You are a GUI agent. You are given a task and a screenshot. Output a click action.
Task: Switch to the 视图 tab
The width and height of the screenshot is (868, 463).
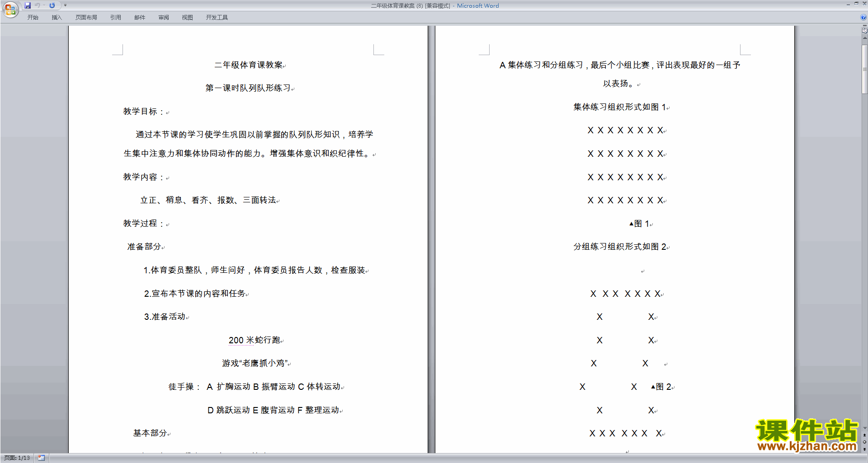click(188, 18)
